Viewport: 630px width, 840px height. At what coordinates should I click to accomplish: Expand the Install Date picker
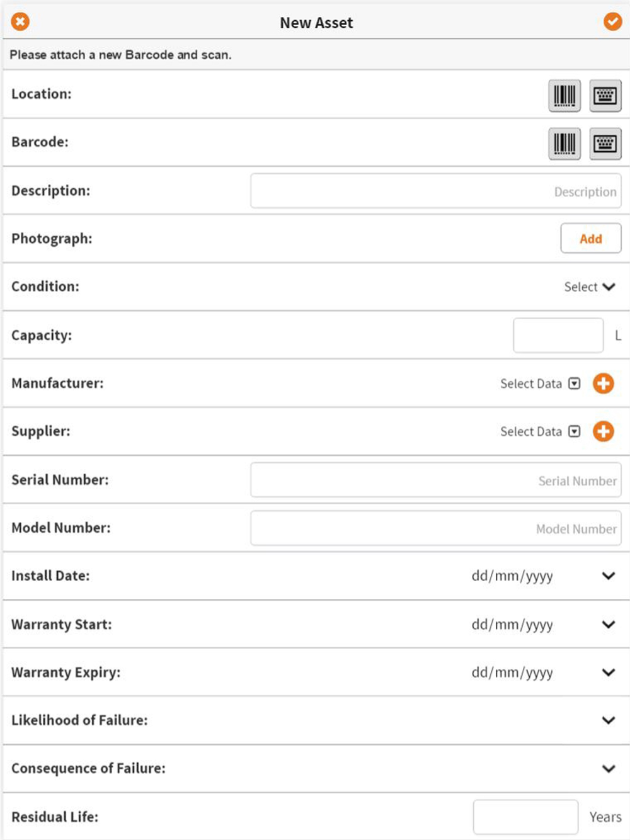tap(608, 576)
